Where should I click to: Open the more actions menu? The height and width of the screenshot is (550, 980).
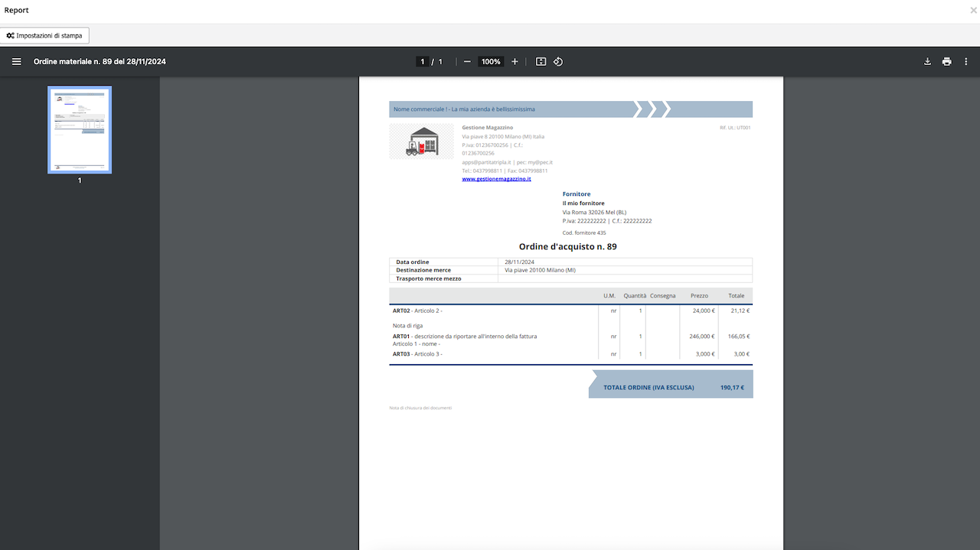pos(966,61)
